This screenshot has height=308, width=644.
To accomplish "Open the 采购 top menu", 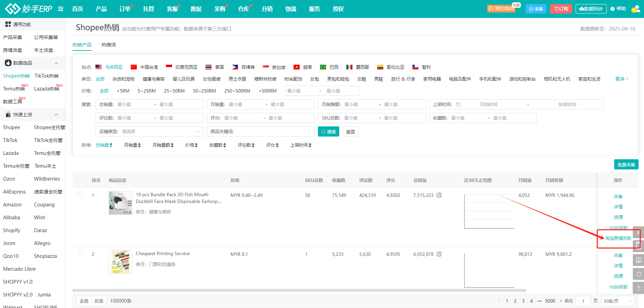I will tap(220, 9).
